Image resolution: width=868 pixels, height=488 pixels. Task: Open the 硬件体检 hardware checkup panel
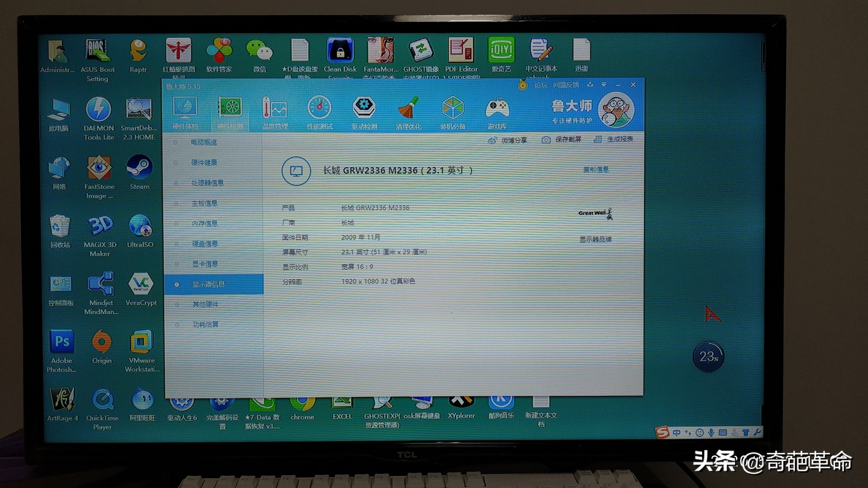pos(186,113)
